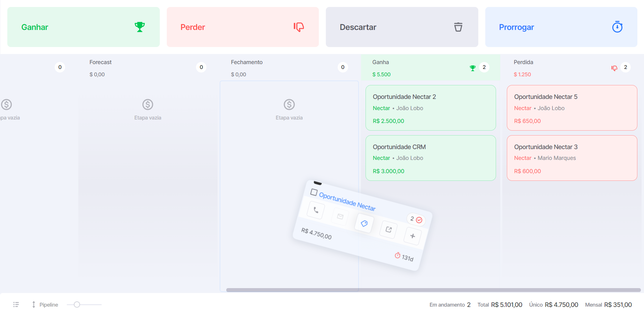Image resolution: width=644 pixels, height=316 pixels.
Task: Click the Perder drop zone
Action: pos(243,27)
